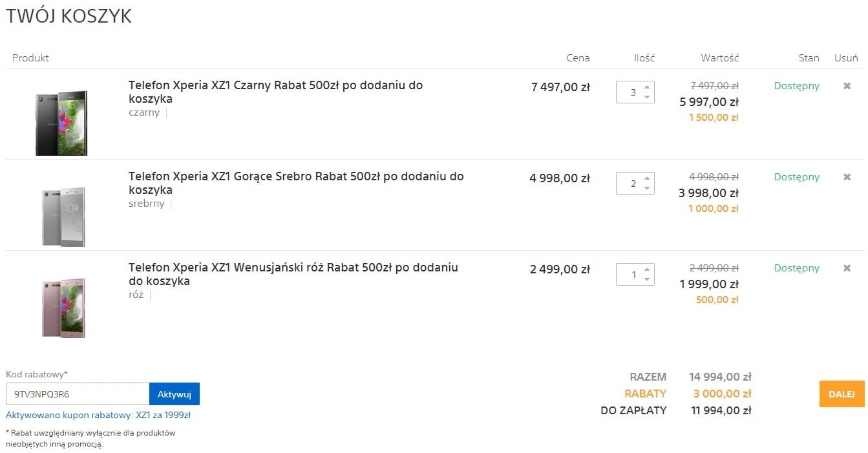868x453 pixels.
Task: Click quantity field showing 2
Action: coord(632,184)
